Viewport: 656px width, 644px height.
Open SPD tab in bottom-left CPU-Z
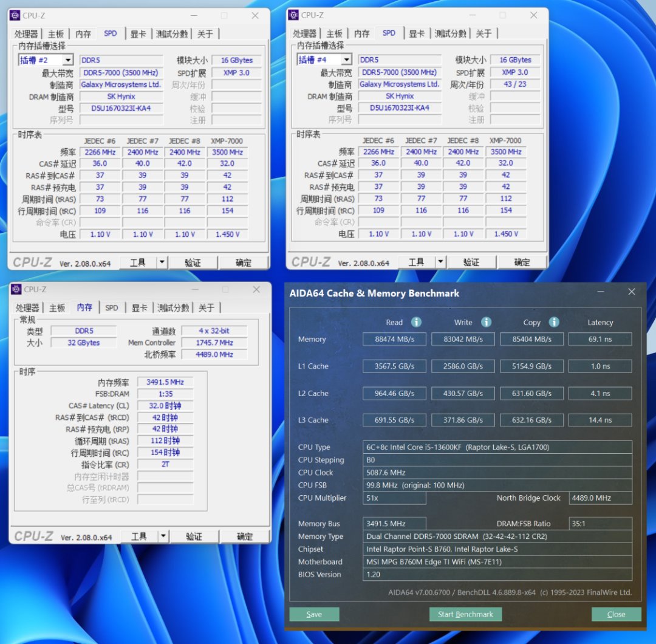[112, 308]
